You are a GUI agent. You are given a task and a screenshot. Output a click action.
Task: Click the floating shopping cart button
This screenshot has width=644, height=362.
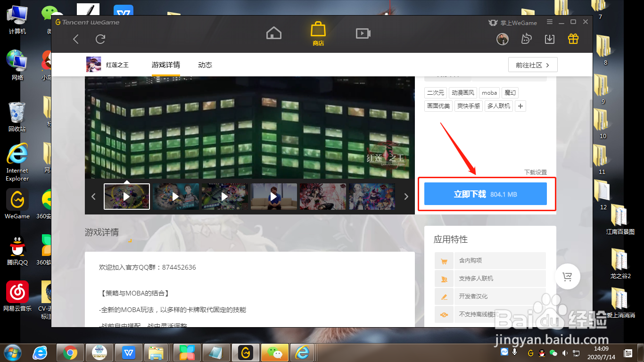pyautogui.click(x=568, y=277)
